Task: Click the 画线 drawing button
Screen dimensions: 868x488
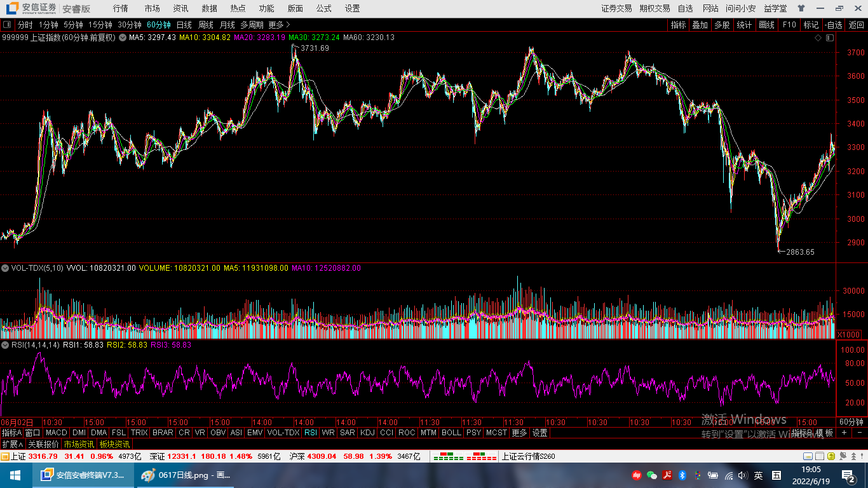Action: coord(767,25)
